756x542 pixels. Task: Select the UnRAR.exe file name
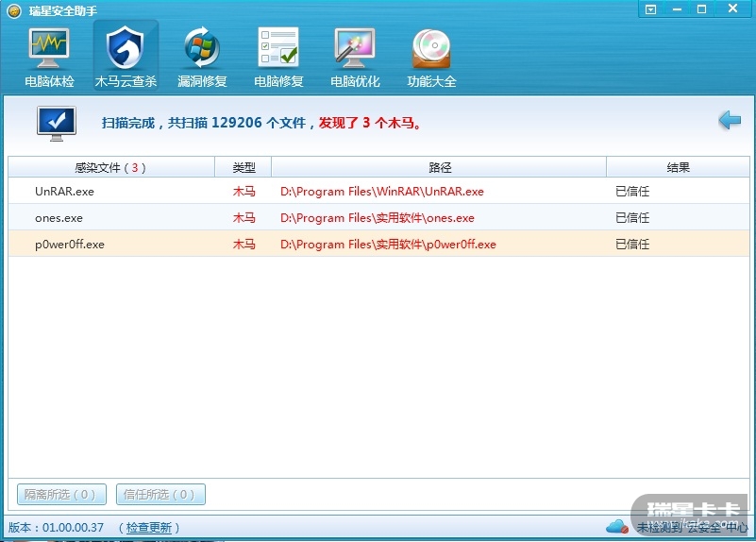pos(64,192)
